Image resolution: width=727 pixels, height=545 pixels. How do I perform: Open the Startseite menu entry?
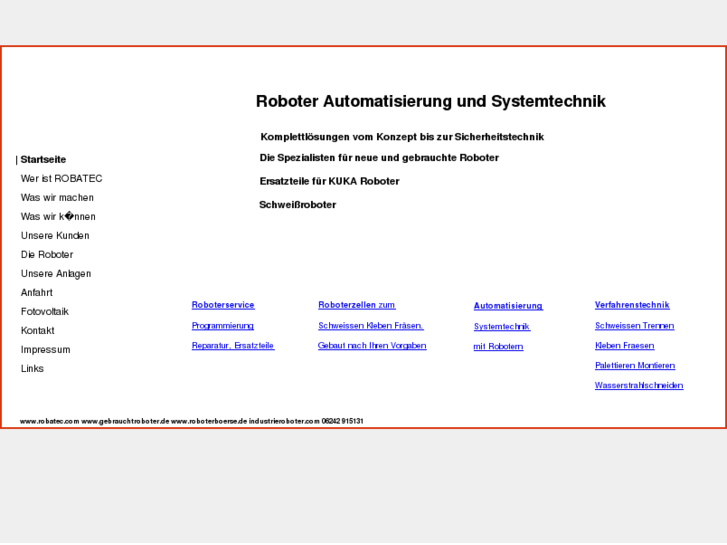43,160
